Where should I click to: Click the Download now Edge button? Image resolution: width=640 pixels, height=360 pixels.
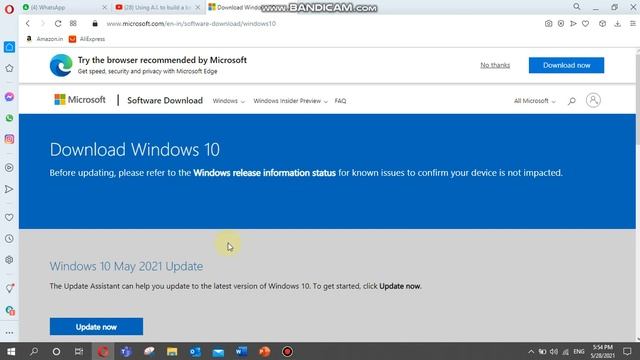pos(566,65)
